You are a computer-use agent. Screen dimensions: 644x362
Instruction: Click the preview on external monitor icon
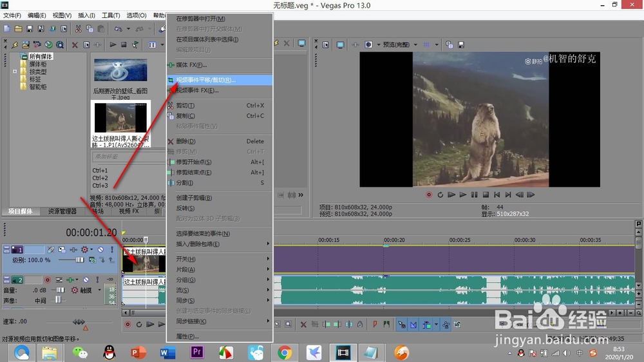(x=340, y=45)
